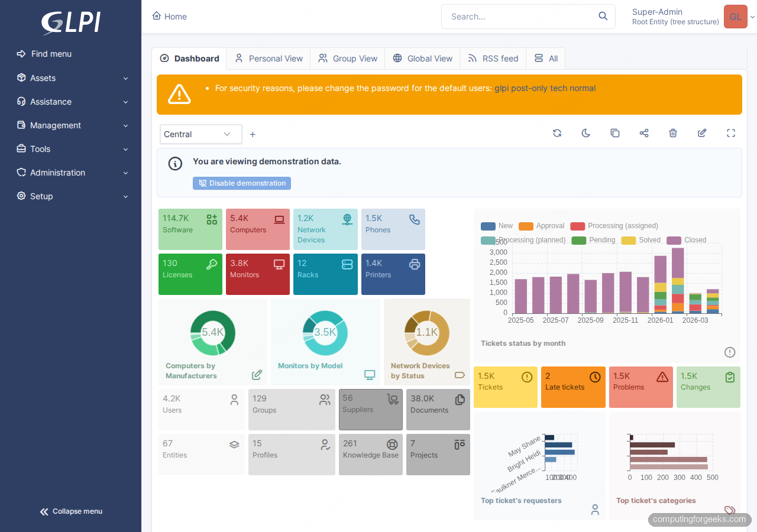This screenshot has height=532, width=757.
Task: Delete the dashboard with the trash icon
Action: (672, 133)
